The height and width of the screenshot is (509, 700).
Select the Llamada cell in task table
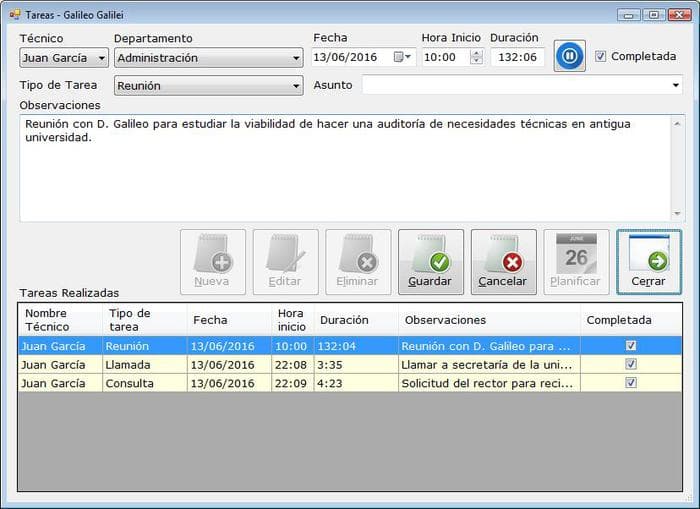pyautogui.click(x=145, y=365)
